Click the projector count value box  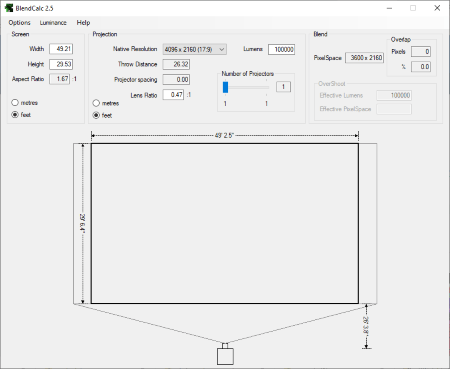(x=284, y=87)
